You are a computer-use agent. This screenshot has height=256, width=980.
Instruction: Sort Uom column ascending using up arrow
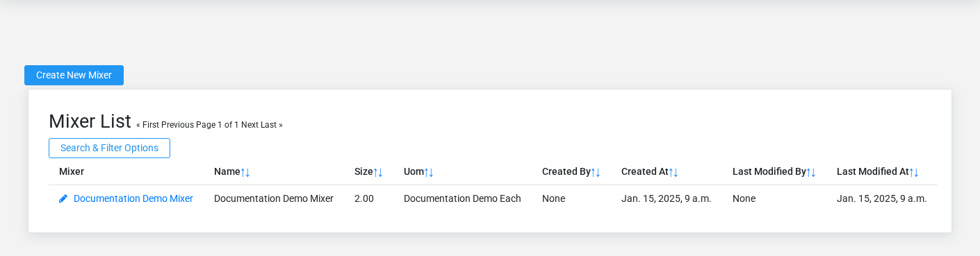pyautogui.click(x=426, y=172)
